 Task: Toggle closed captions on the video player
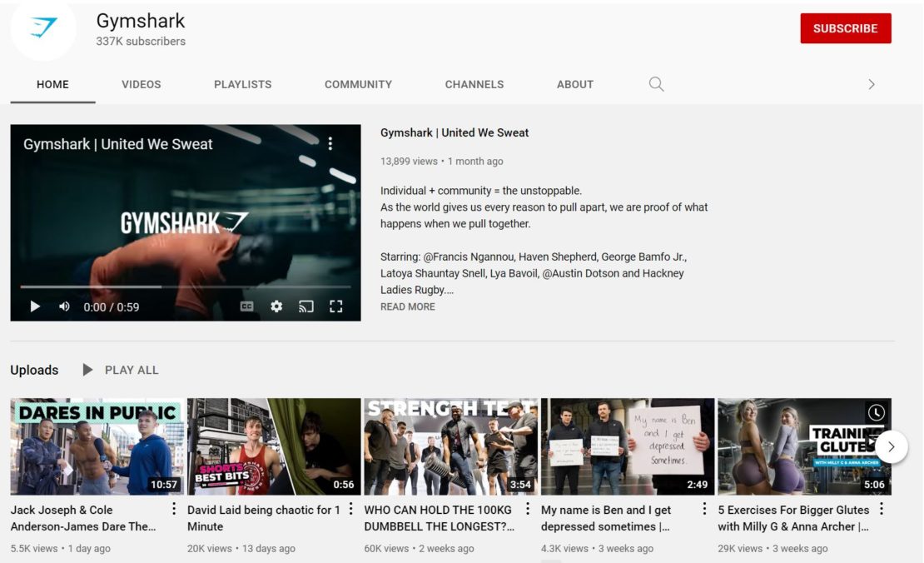(x=246, y=306)
